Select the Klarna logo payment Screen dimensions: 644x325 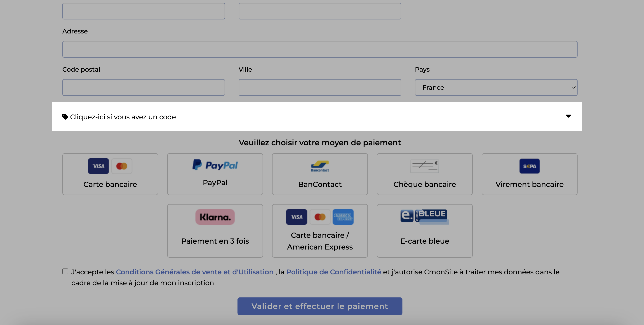tap(215, 217)
